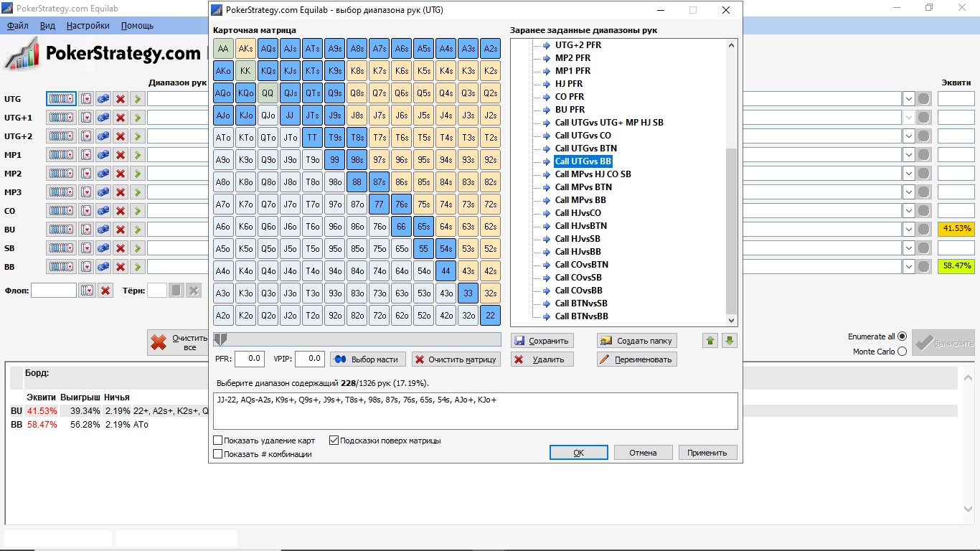Select the BU PFR predefined range

click(570, 110)
